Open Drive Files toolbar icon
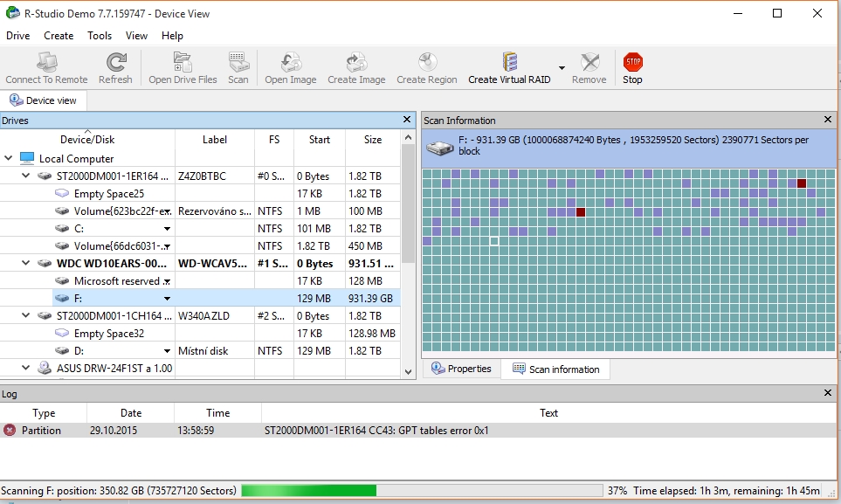This screenshot has width=841, height=504. (183, 62)
